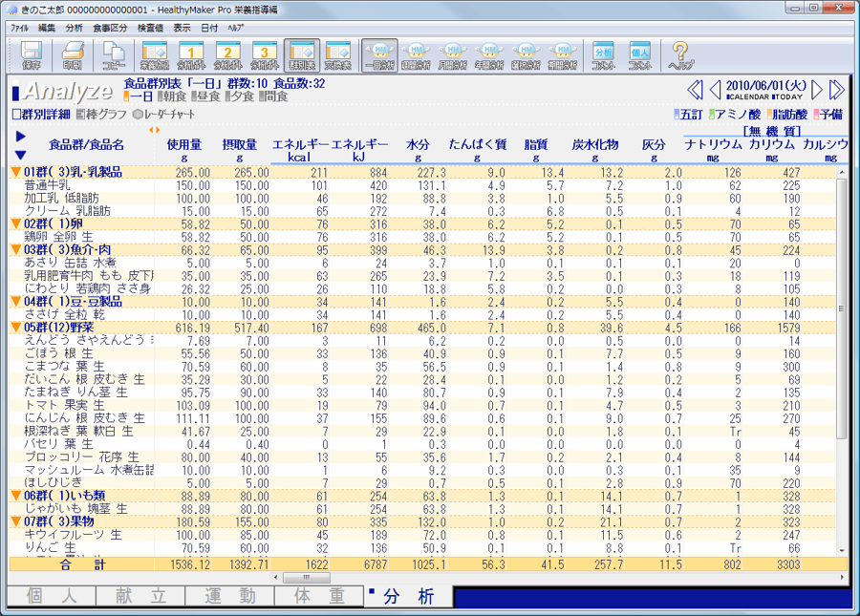Open the first table icon left of 分析ポイント 1
Viewport: 860px width, 616px height.
click(155, 56)
